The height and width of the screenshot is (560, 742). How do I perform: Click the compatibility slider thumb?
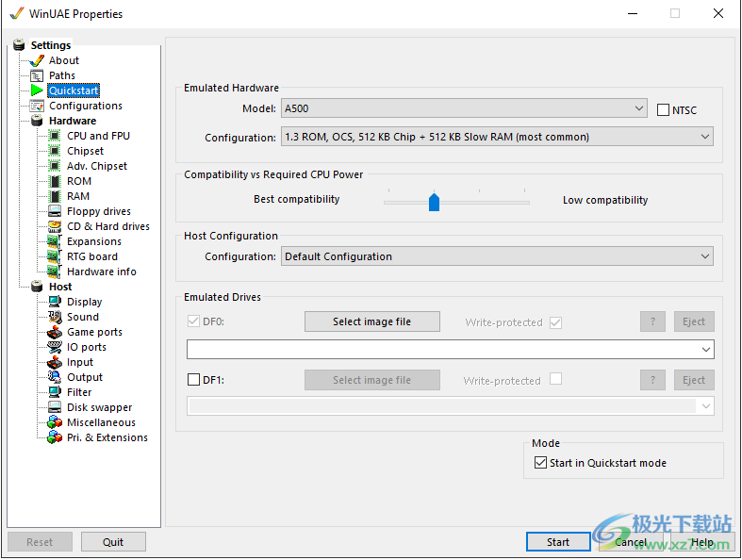pyautogui.click(x=434, y=202)
